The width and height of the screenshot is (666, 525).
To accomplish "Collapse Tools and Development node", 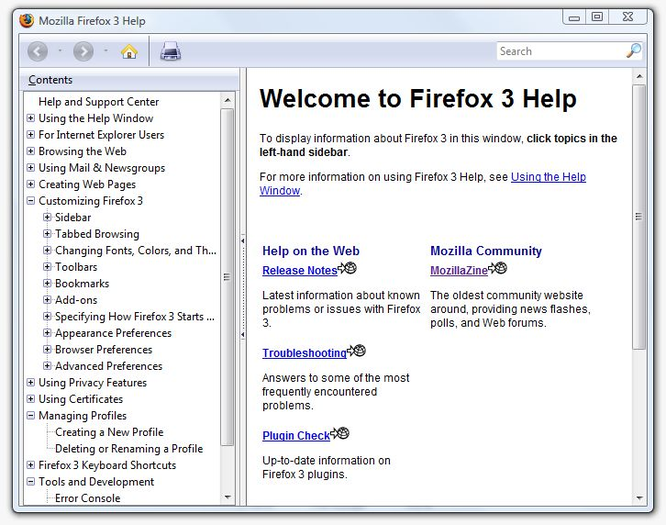I will point(31,482).
